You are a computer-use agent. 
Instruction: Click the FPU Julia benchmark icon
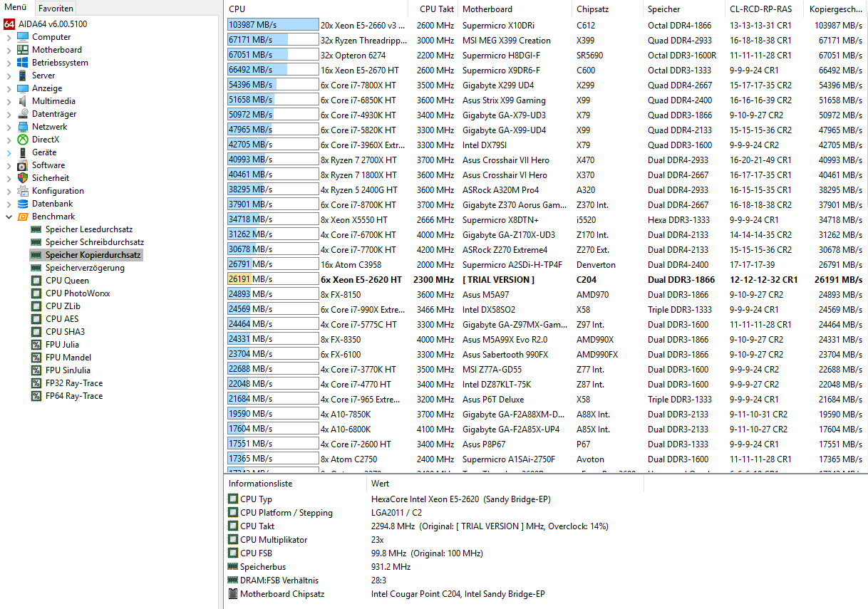click(36, 345)
